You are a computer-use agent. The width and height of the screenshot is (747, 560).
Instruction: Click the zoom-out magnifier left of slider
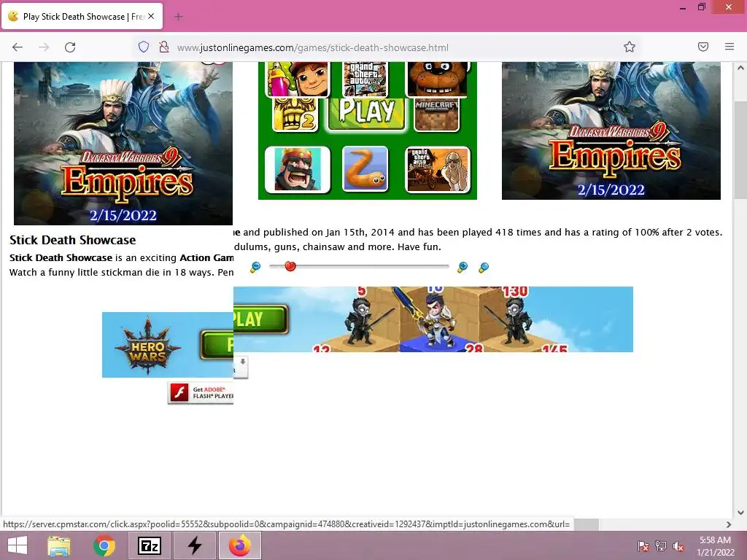(255, 267)
